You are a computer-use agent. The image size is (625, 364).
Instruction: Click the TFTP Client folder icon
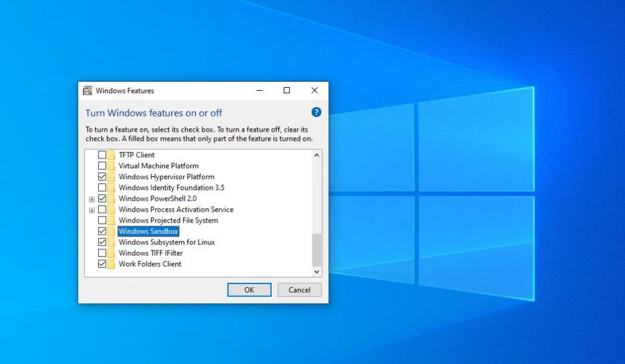point(111,155)
